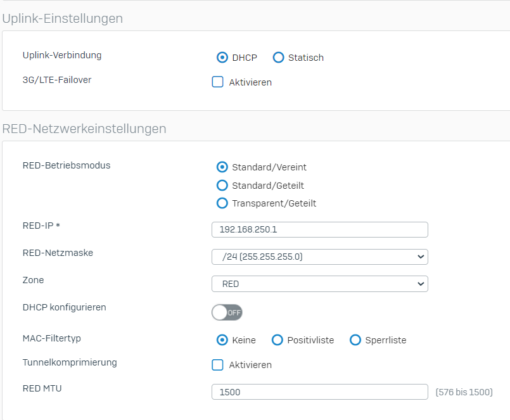Select DHCP as the uplink connection
Screen dimensions: 510x420
[x=222, y=58]
